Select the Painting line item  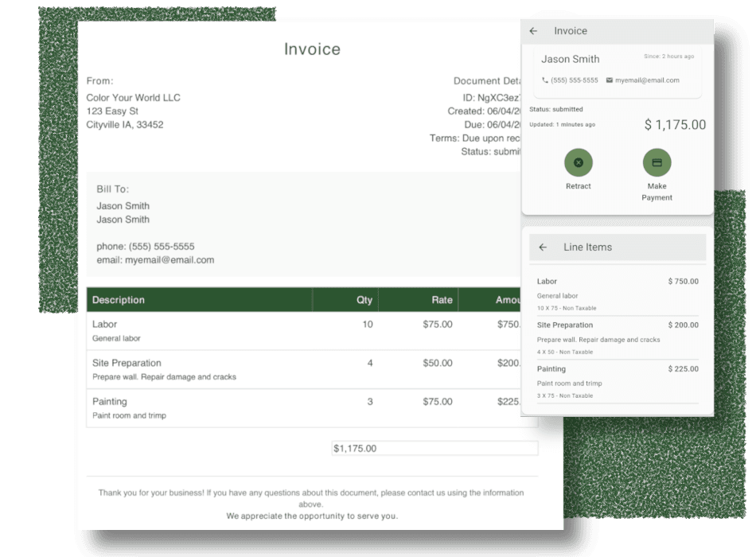tap(617, 381)
